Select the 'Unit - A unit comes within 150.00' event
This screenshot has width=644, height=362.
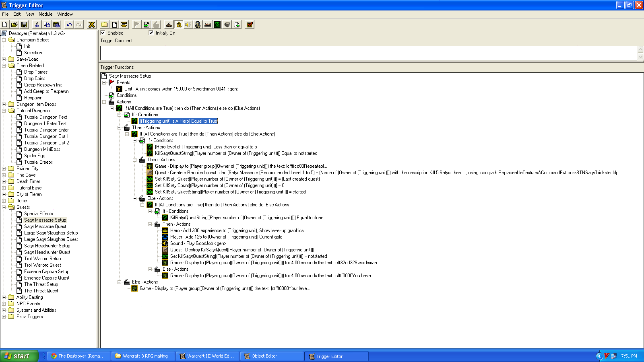click(181, 89)
